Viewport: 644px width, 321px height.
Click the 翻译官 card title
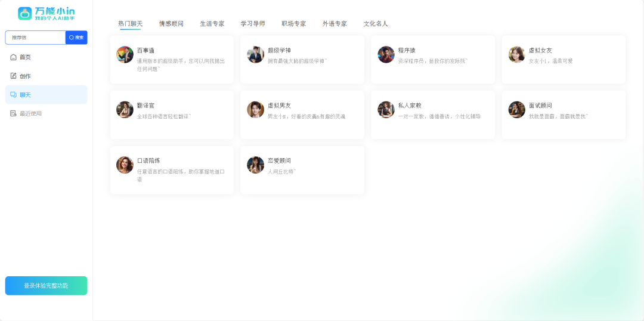(146, 106)
